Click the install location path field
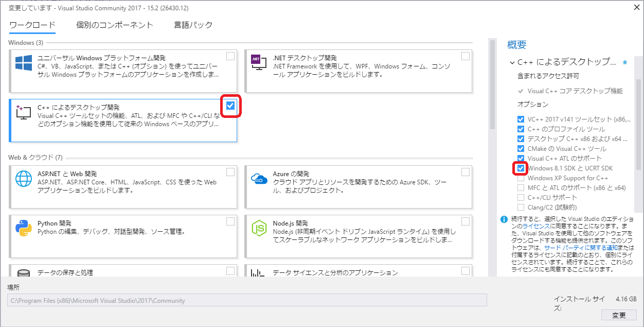The height and width of the screenshot is (327, 644). coord(247,300)
